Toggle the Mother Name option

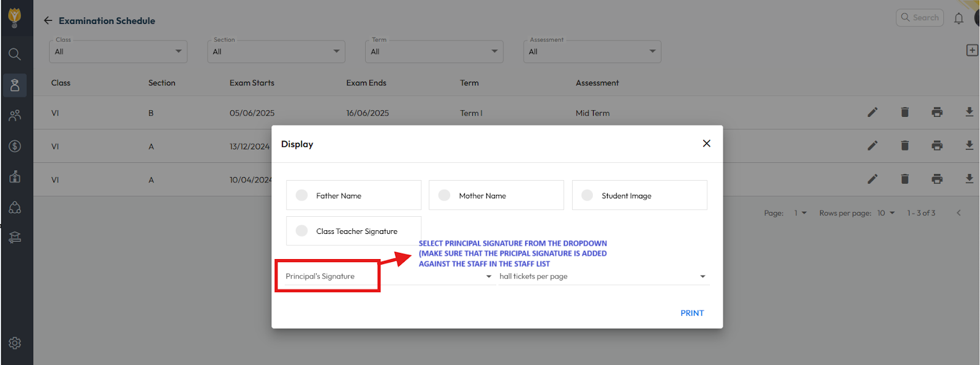point(445,195)
